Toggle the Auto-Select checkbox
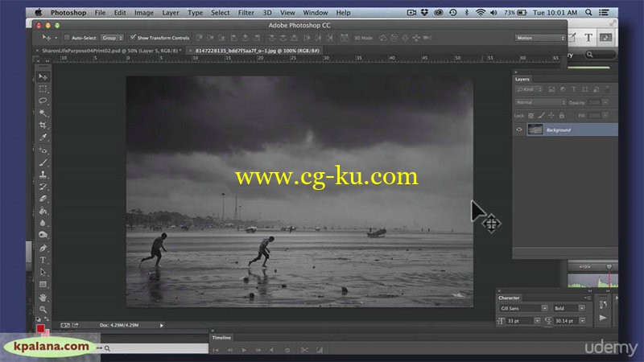The height and width of the screenshot is (362, 644). 67,38
